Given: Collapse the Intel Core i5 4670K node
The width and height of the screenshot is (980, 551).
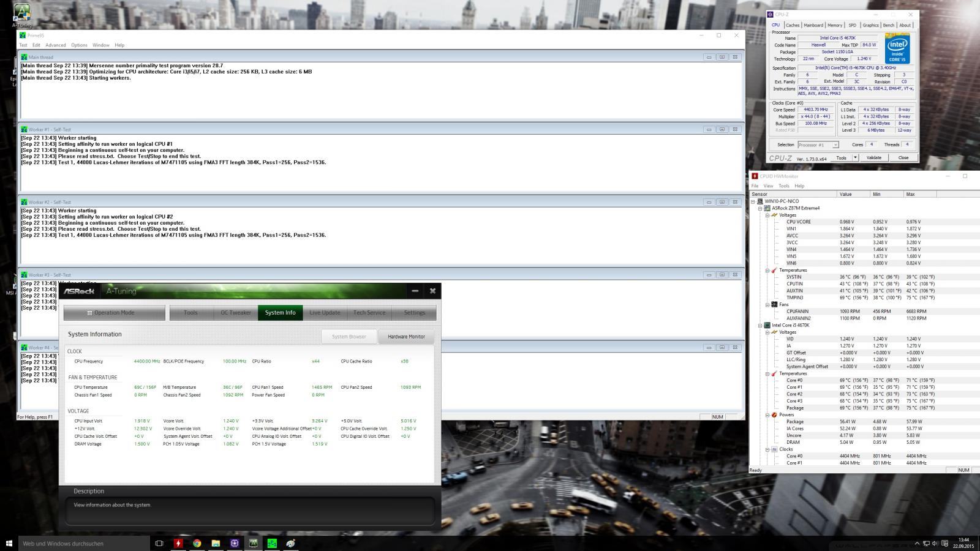Looking at the screenshot, I should (760, 325).
